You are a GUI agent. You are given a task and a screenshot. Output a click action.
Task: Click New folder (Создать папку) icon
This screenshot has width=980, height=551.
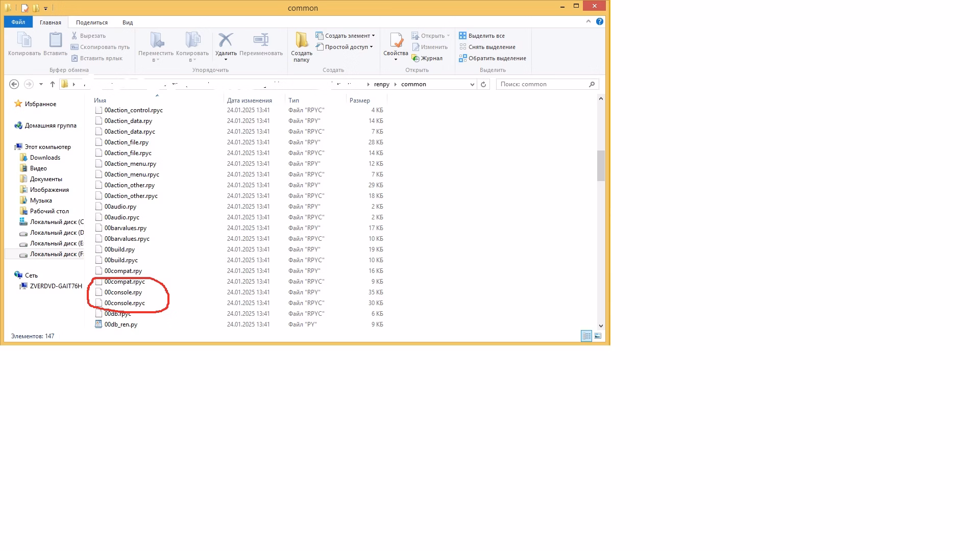click(x=302, y=40)
